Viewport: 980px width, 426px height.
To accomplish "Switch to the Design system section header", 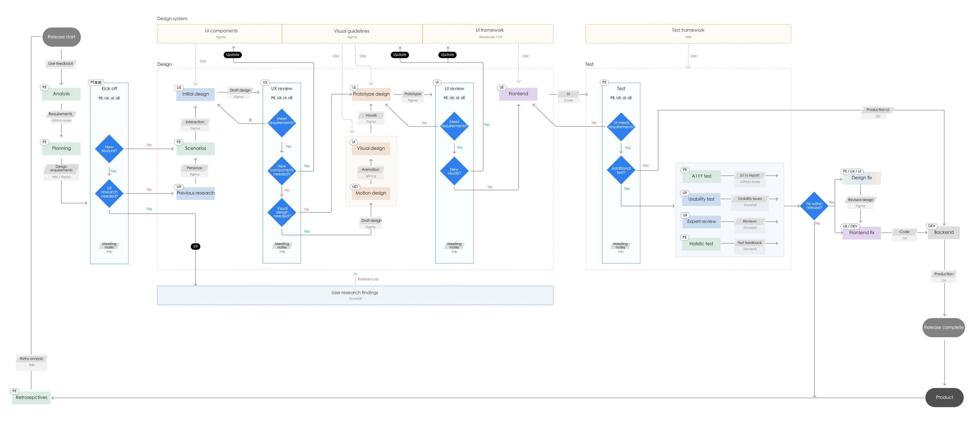I will coord(172,18).
